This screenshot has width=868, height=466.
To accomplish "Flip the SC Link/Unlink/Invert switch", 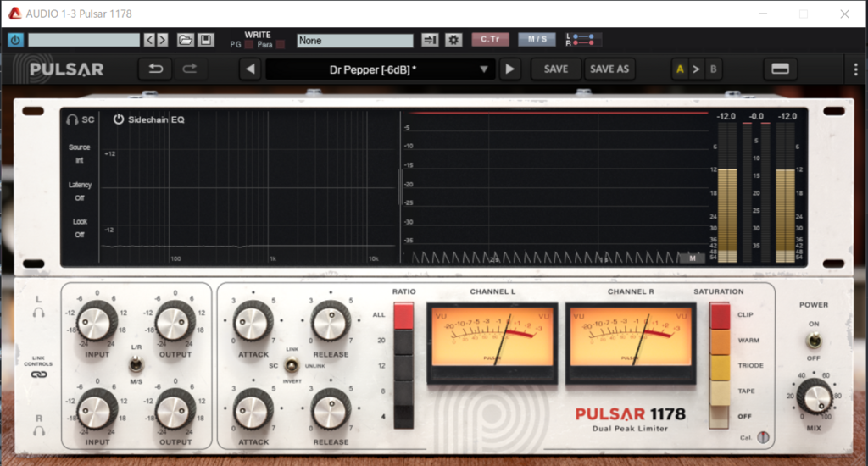I will (292, 365).
